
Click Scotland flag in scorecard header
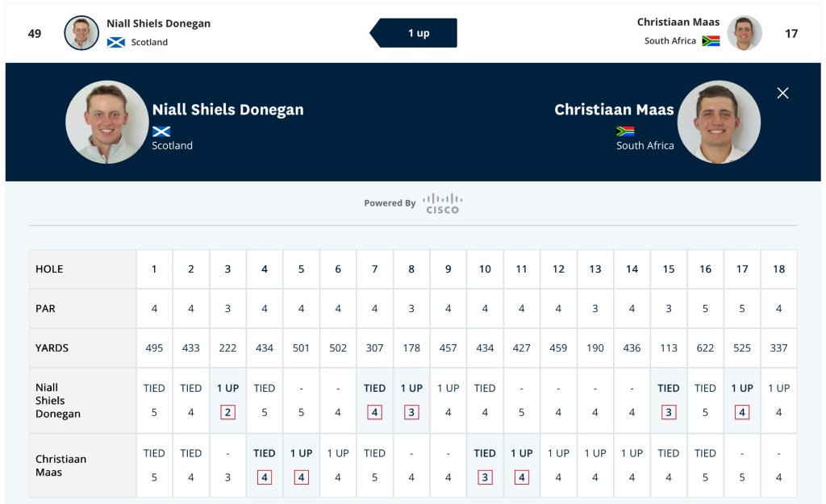161,131
